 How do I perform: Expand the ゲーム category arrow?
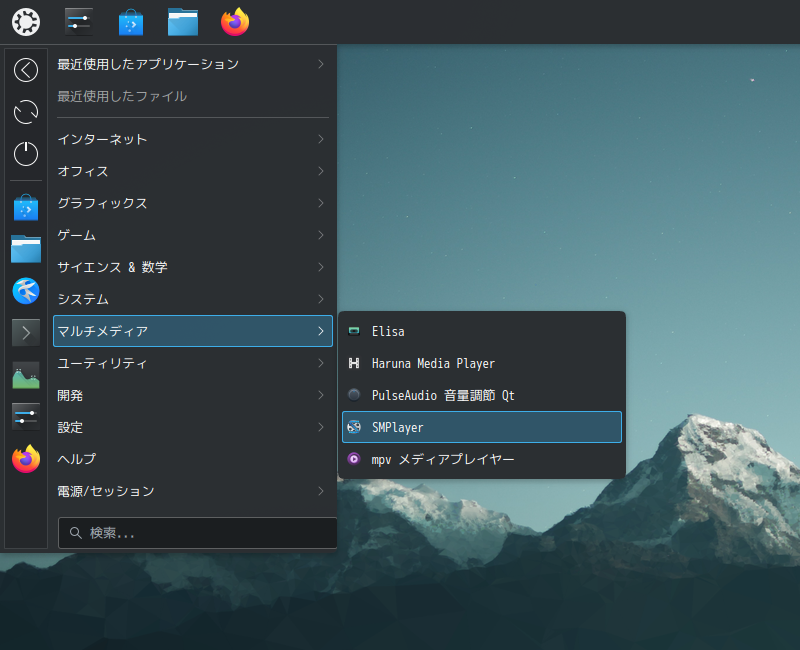tap(320, 235)
